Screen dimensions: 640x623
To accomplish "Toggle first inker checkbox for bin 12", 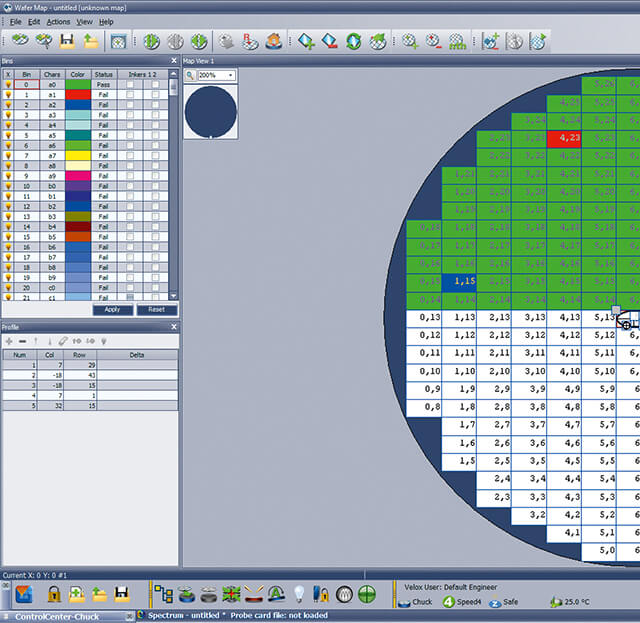I will (130, 207).
